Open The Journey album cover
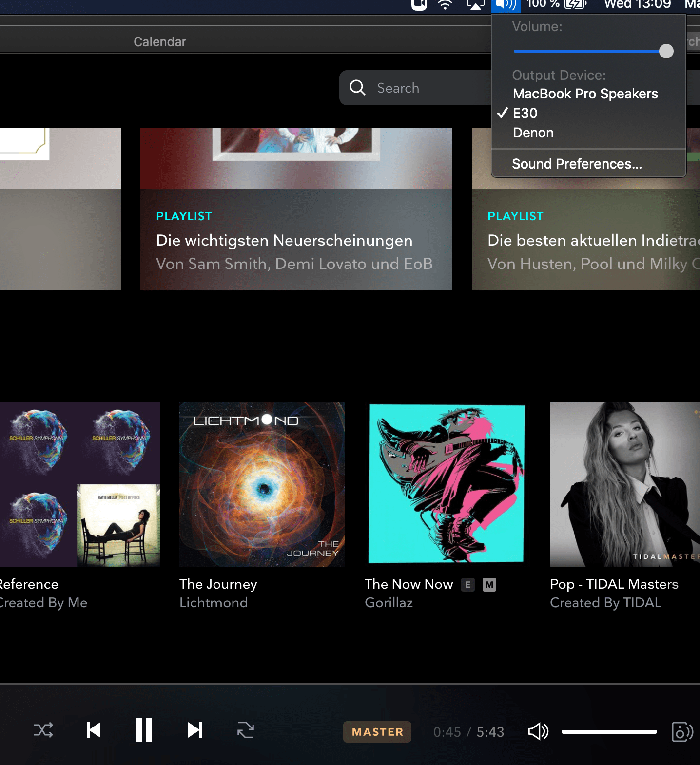Screen dimensions: 700x765 [262, 484]
